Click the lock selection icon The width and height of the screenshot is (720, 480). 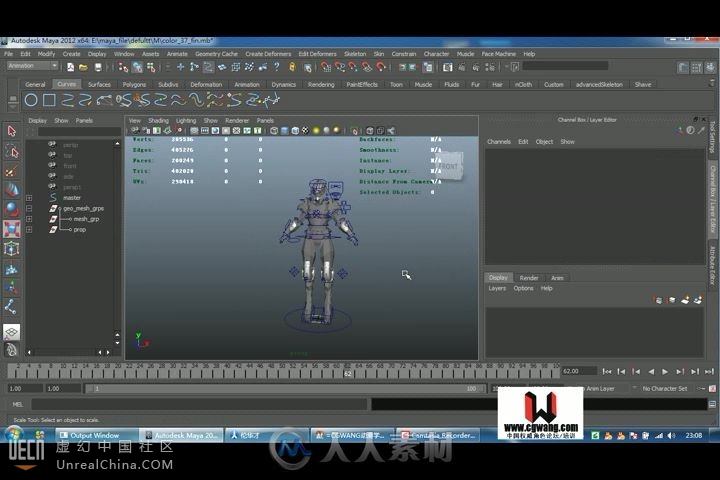(x=292, y=68)
